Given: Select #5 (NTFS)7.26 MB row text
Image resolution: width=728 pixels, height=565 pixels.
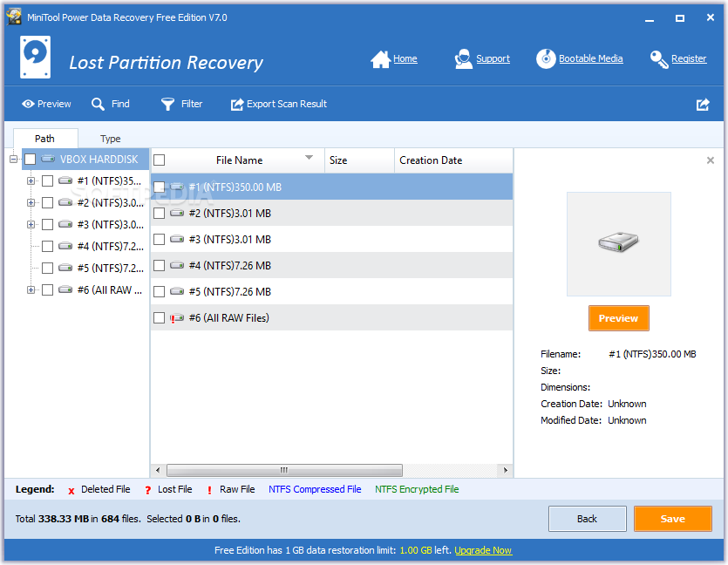Looking at the screenshot, I should click(x=230, y=291).
